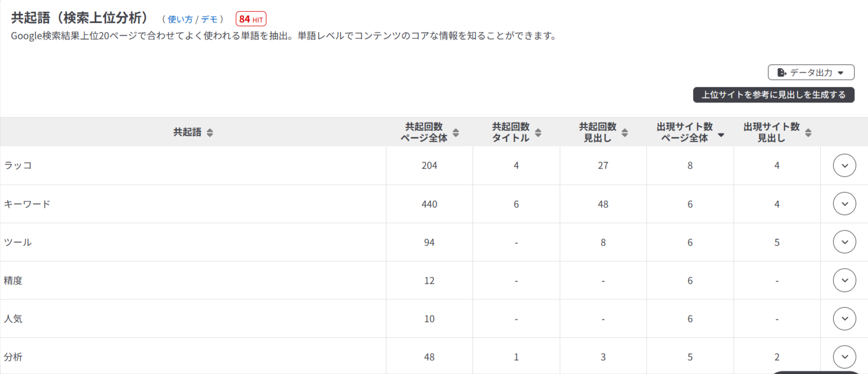Expand the キーワード row details
868x374 pixels.
coord(844,204)
